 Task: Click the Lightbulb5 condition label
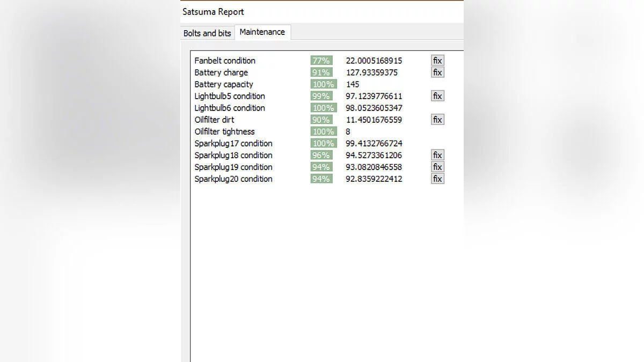(x=230, y=96)
